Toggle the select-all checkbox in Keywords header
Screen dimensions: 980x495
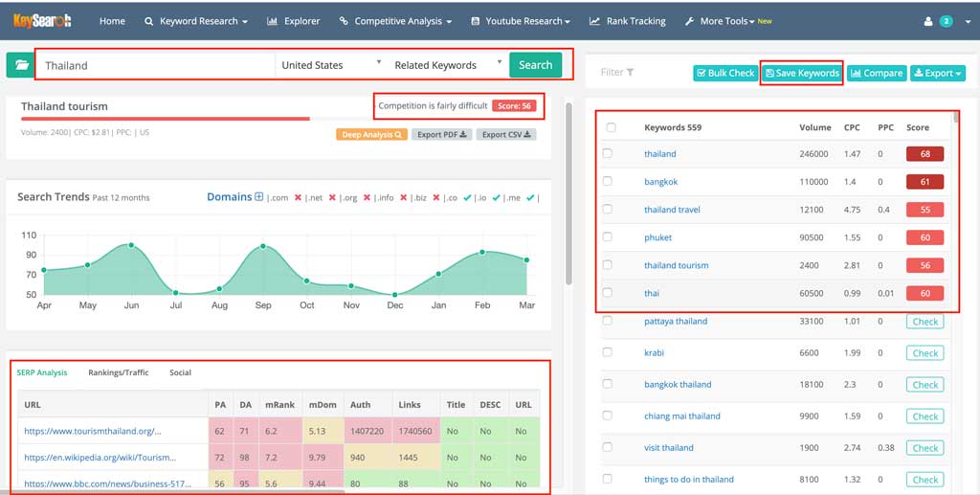[611, 127]
